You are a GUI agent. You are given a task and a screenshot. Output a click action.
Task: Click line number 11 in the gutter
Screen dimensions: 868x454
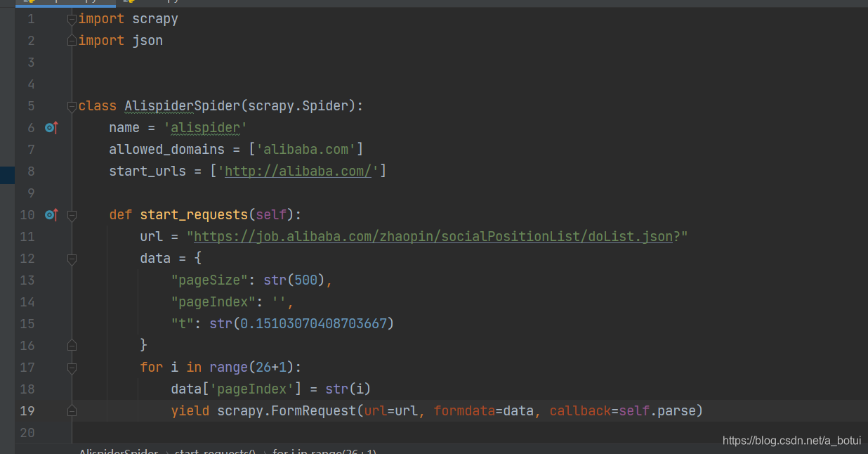tap(27, 237)
